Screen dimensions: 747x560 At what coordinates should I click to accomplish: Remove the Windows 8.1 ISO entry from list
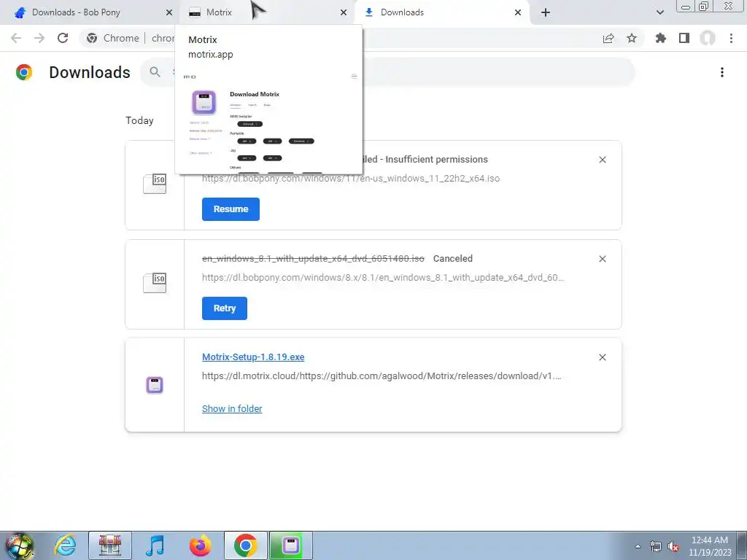tap(602, 259)
